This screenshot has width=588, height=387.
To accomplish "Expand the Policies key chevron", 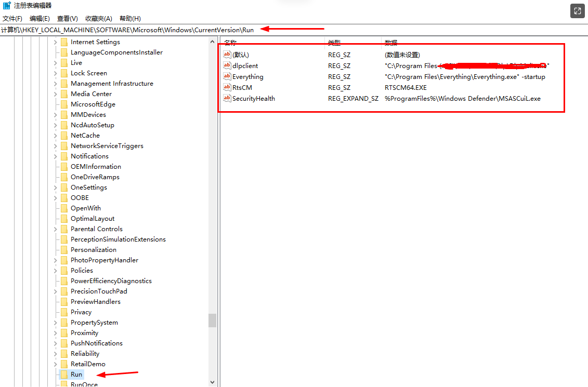I will 55,270.
